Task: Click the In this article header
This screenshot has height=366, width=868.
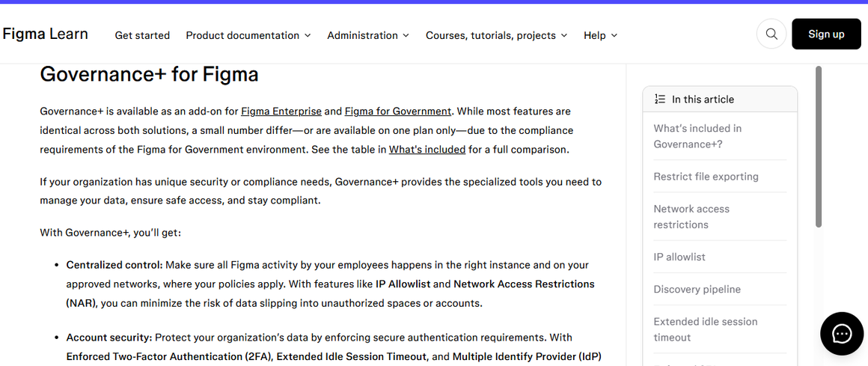Action: click(x=720, y=99)
